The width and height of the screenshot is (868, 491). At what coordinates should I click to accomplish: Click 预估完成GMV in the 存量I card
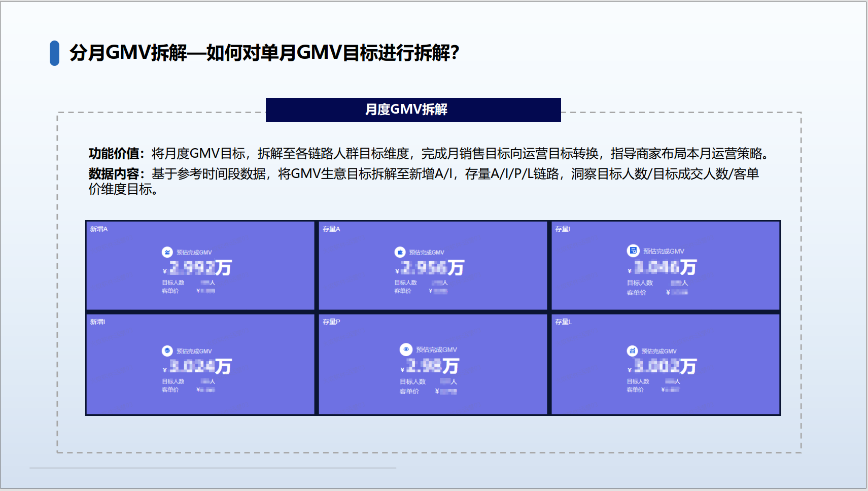(x=664, y=252)
